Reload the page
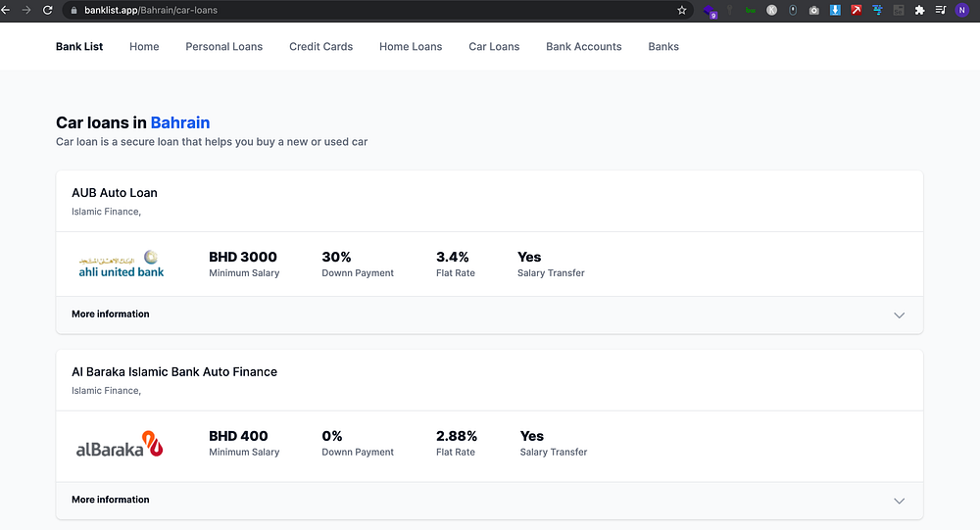 coord(47,10)
